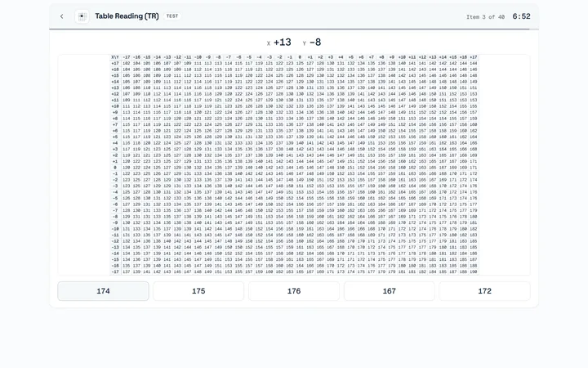
Task: Click the cell in row 0, column 0
Action: tap(300, 168)
